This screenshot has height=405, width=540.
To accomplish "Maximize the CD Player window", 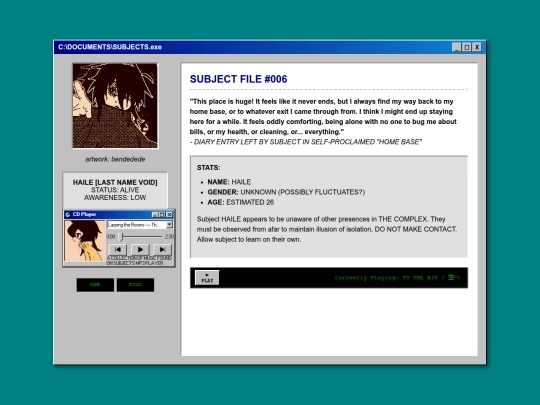I will [x=162, y=215].
